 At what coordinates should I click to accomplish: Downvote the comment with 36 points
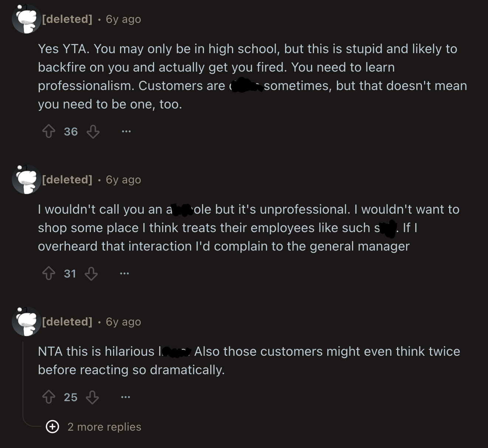pyautogui.click(x=93, y=131)
